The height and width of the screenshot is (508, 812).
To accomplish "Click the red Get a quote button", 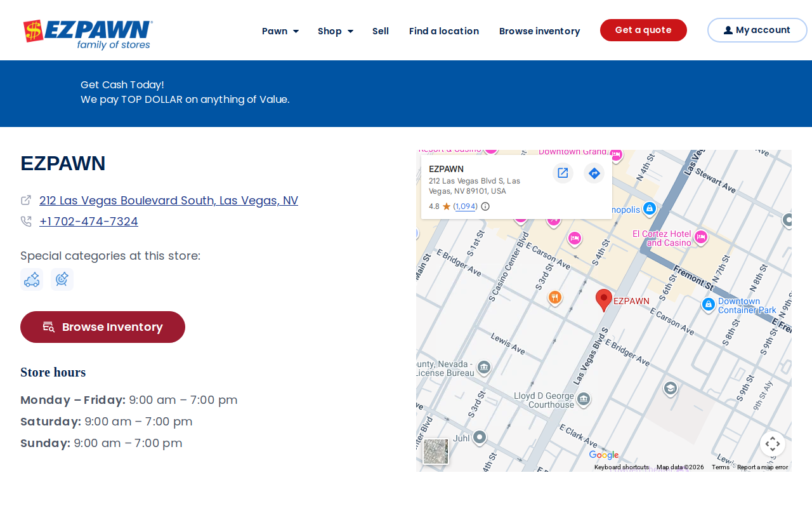I will pyautogui.click(x=643, y=30).
